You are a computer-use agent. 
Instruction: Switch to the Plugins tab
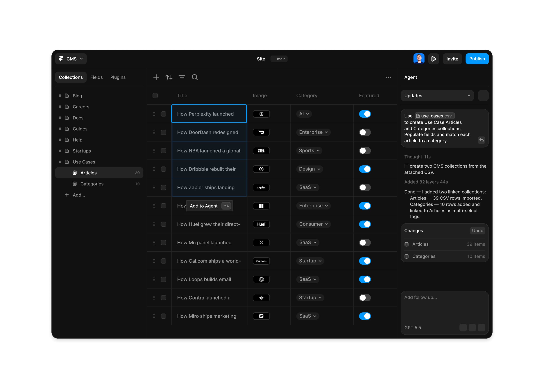(118, 77)
